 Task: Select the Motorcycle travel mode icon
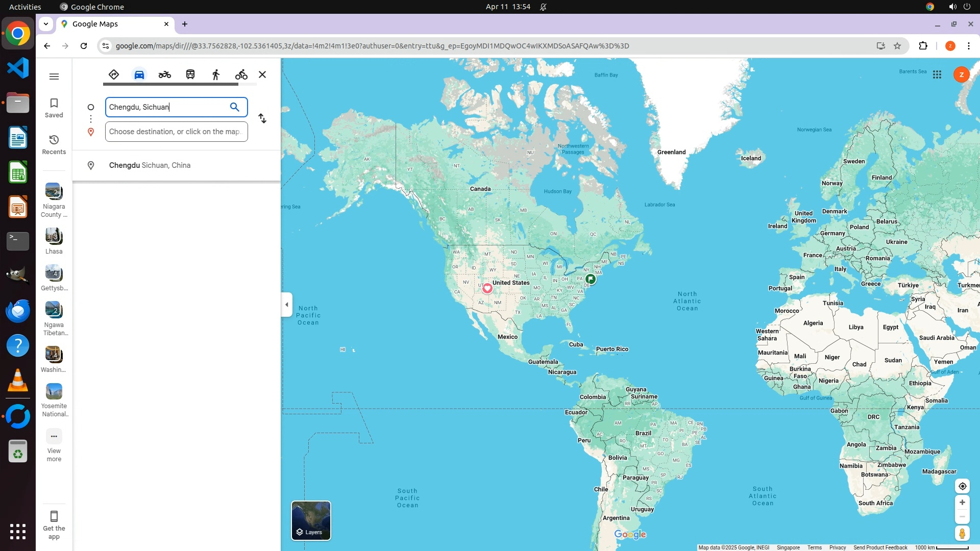[x=164, y=74]
